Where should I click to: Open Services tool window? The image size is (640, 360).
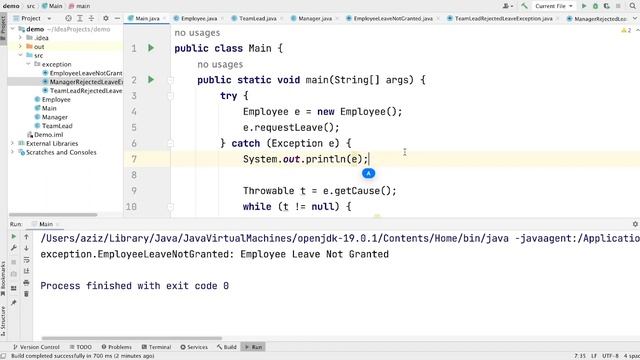194,347
